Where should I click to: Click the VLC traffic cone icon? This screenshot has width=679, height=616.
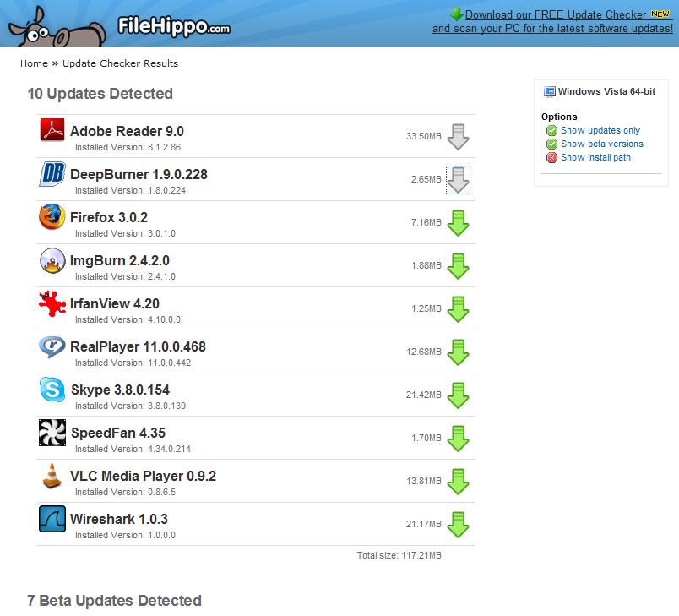coord(52,476)
